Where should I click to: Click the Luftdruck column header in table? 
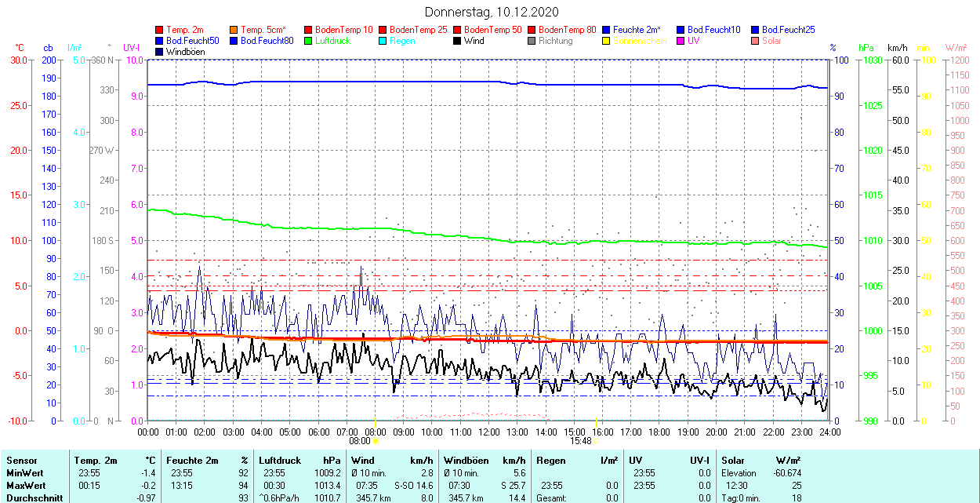(x=279, y=461)
